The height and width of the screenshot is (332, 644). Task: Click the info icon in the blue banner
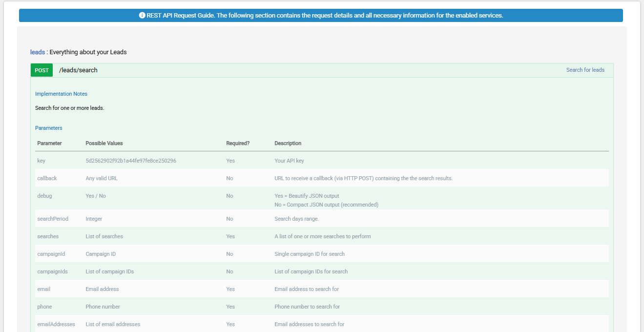pos(142,15)
